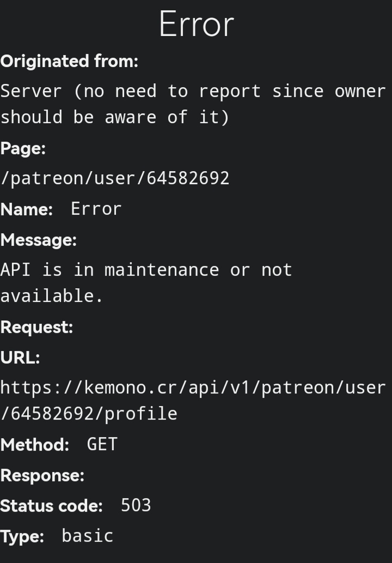This screenshot has height=563, width=392.
Task: Click the Error value beside Name
Action: click(96, 209)
